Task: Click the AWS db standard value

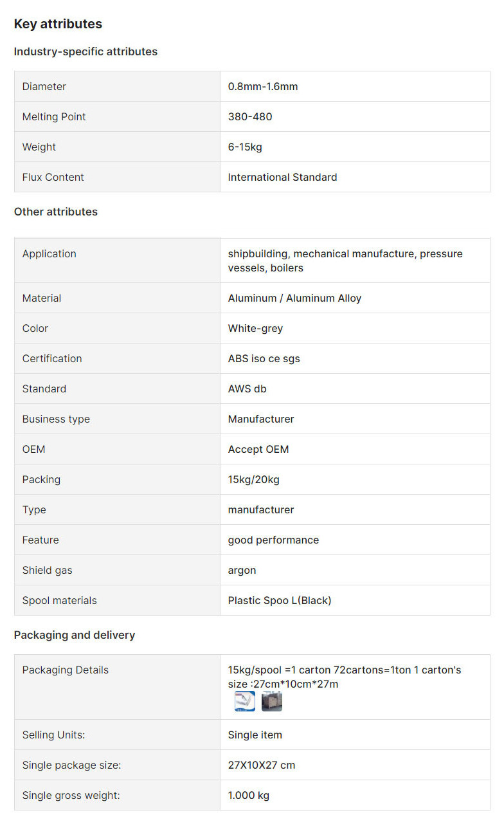Action: [x=247, y=389]
